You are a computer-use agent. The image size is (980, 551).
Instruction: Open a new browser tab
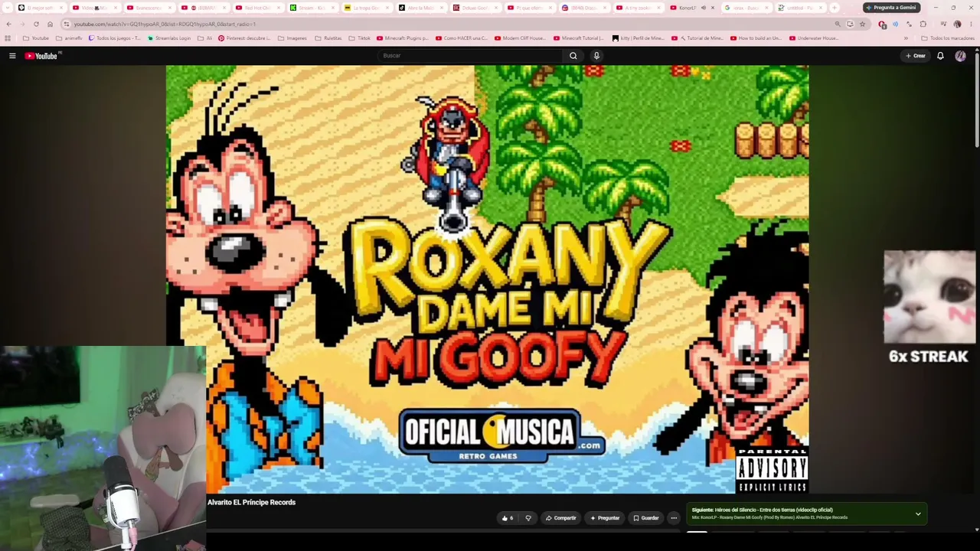point(835,8)
